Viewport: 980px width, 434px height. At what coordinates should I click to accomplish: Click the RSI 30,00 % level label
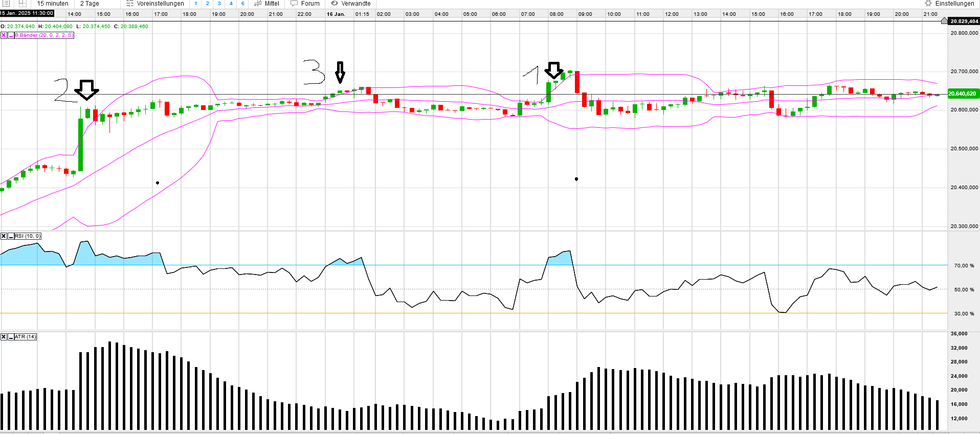click(x=964, y=314)
